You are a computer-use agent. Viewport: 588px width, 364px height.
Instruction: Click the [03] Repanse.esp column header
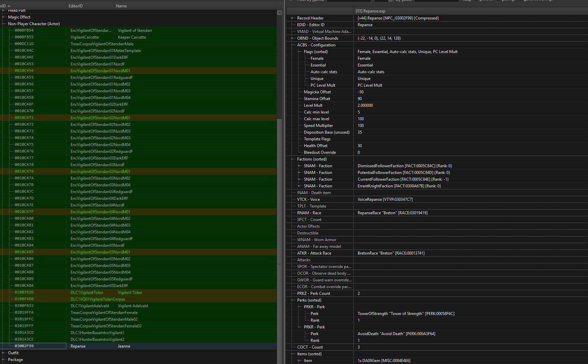tap(370, 11)
